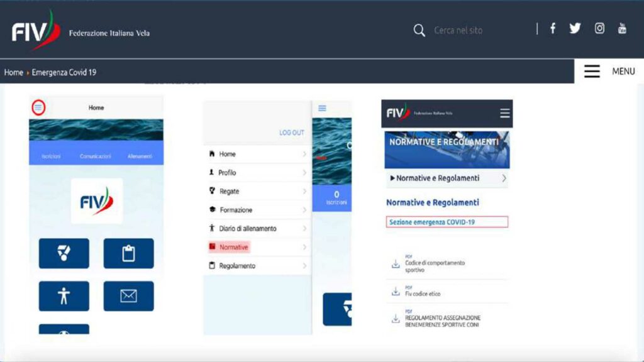Expand the Regate menu chevron

coord(304,191)
